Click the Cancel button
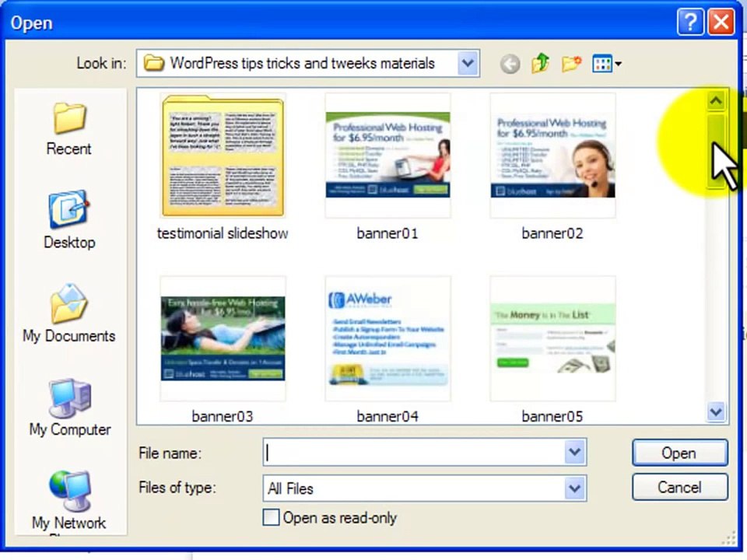Screen dimensions: 747x560 [x=680, y=487]
